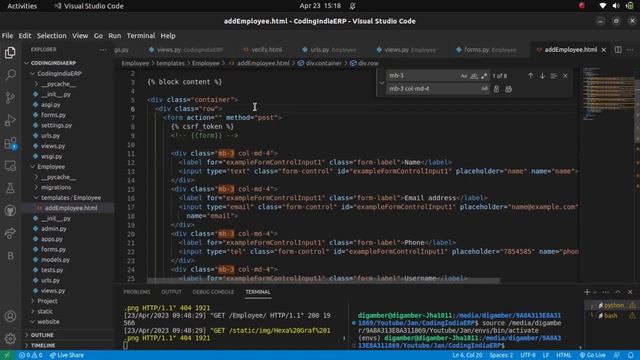
Task: Click the Replace single match icon
Action: [496, 89]
